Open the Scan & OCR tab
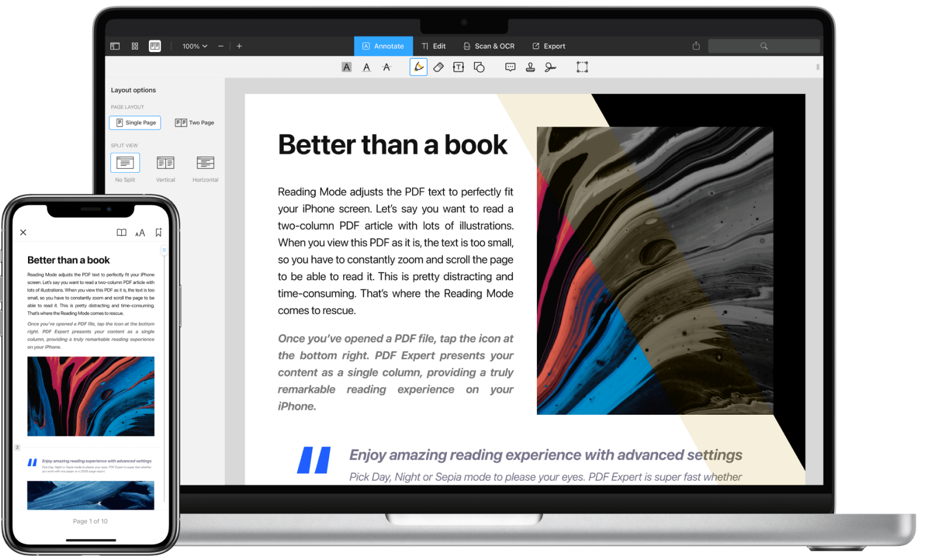Screen dimensions: 928x560 pos(489,46)
